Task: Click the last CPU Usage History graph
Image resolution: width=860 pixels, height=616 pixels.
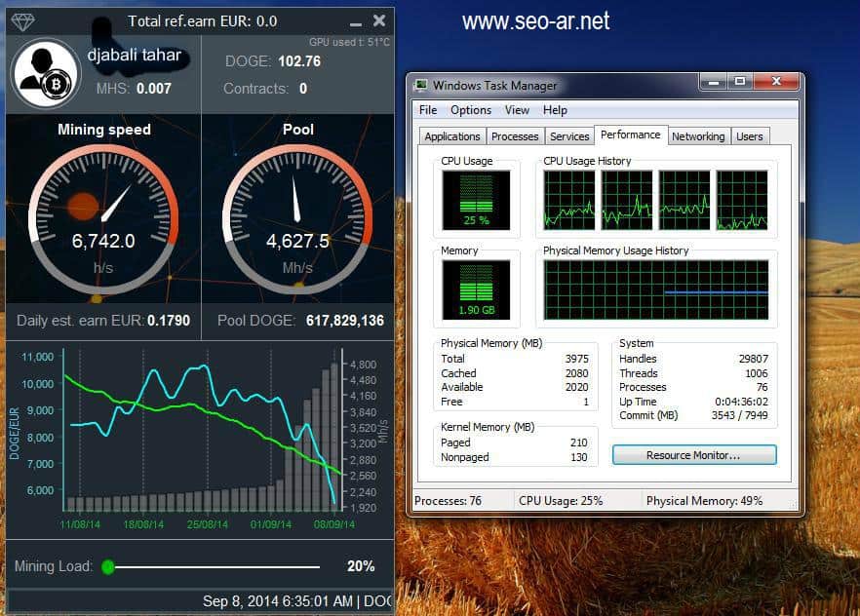Action: point(742,200)
